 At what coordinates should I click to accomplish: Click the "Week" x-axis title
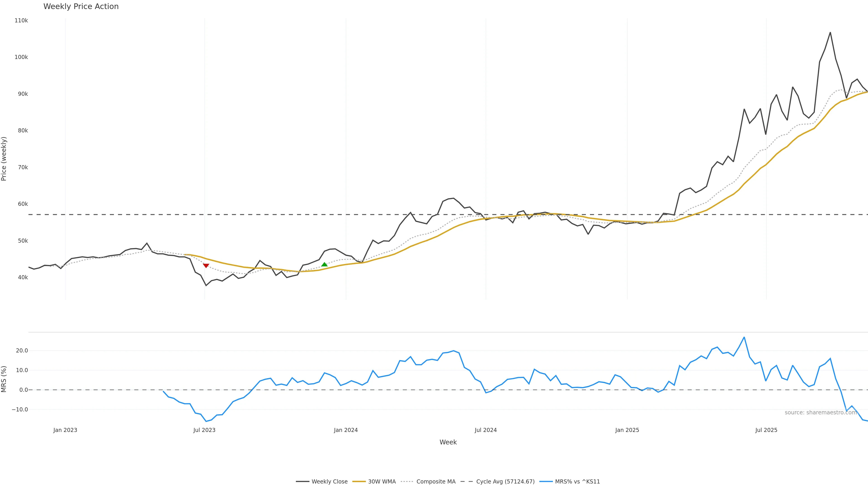448,442
